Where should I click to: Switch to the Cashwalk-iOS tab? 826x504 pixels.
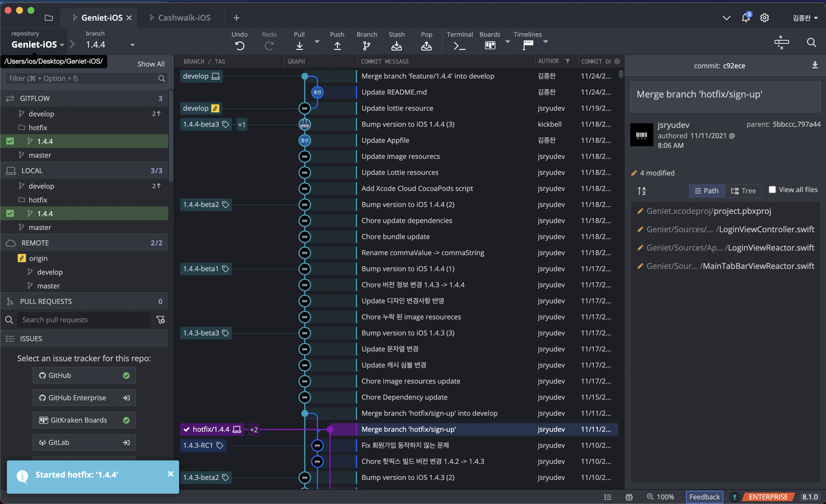(x=184, y=18)
